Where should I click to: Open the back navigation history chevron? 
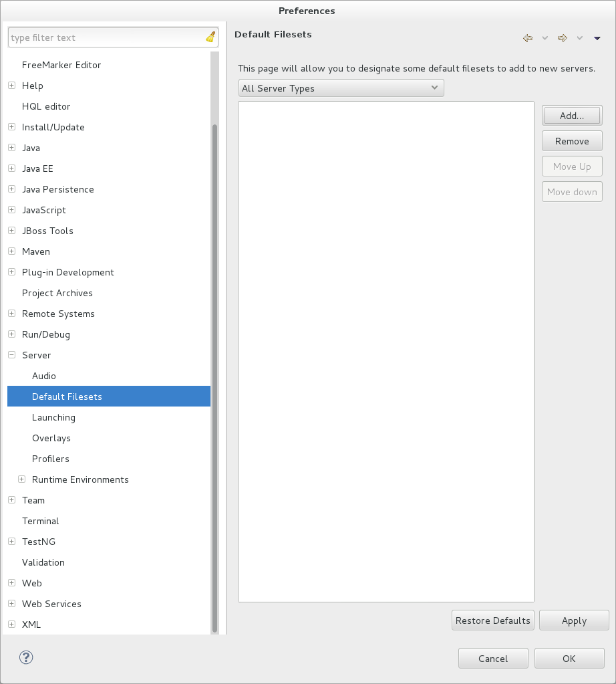tap(545, 38)
